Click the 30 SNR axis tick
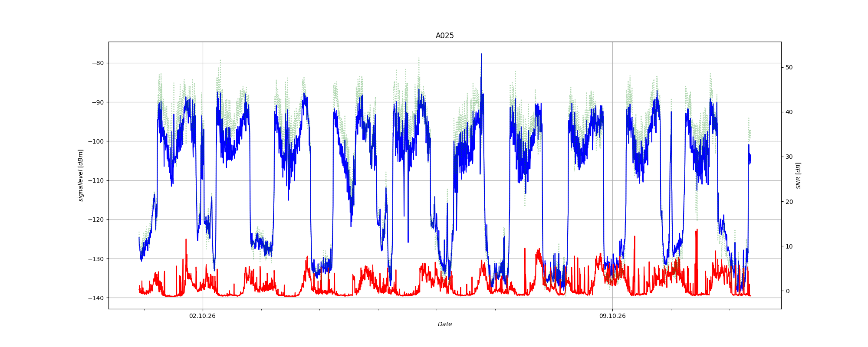 point(789,157)
